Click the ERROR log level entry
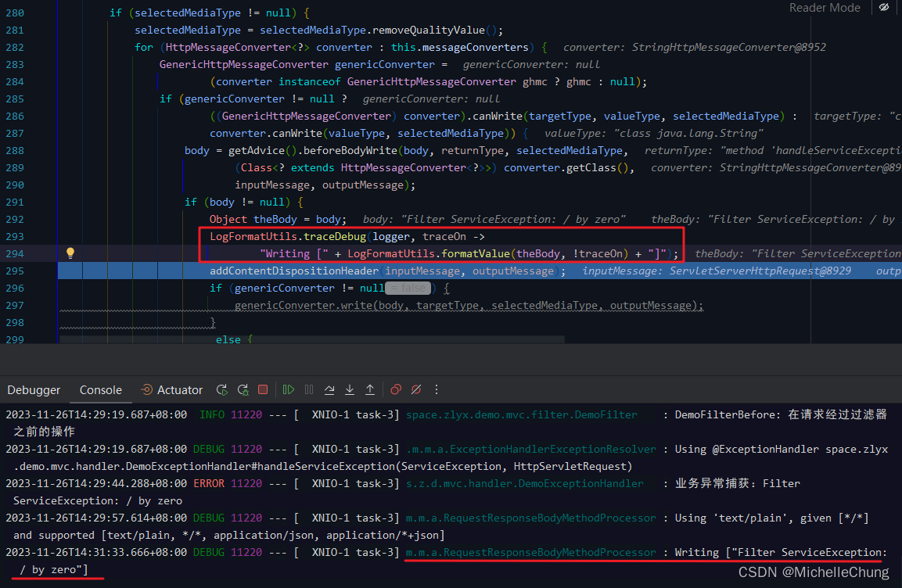 pos(209,483)
